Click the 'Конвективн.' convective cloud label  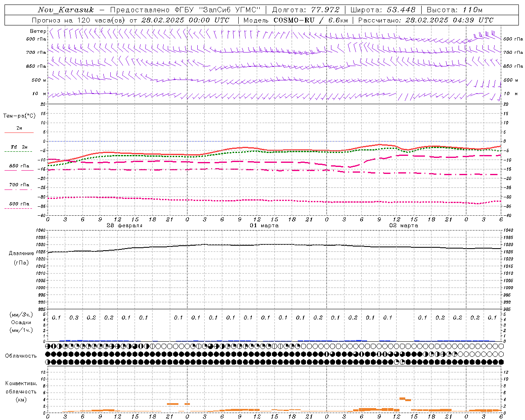point(21,383)
